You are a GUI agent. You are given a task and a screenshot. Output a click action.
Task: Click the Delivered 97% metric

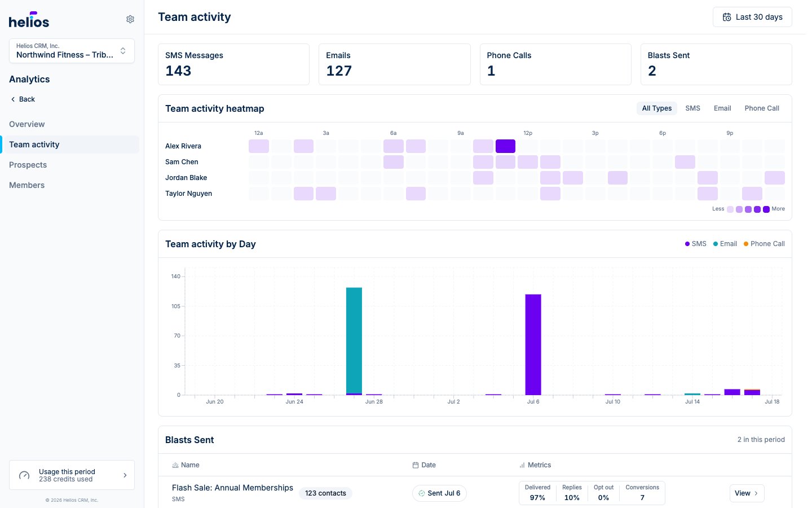(x=537, y=493)
